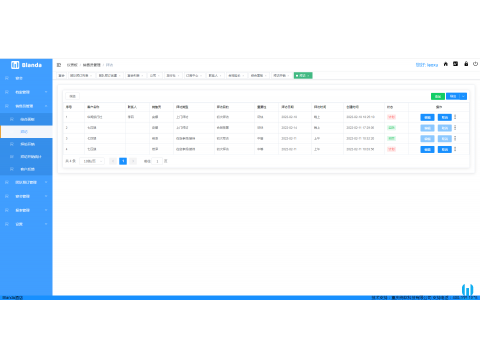The width and height of the screenshot is (480, 360).
Task: Open the home icon in the top-right header
Action: point(446,64)
